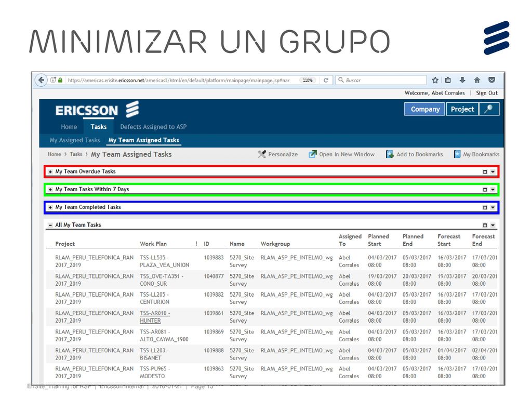Click the TSS-PU965 - MODESTO work plan cell
This screenshot has width=532, height=399.
pyautogui.click(x=155, y=373)
